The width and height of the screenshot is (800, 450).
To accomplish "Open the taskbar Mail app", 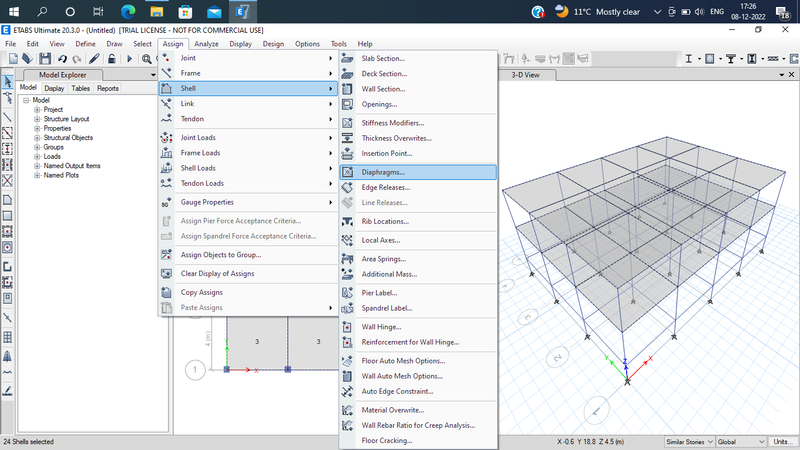I will point(214,11).
